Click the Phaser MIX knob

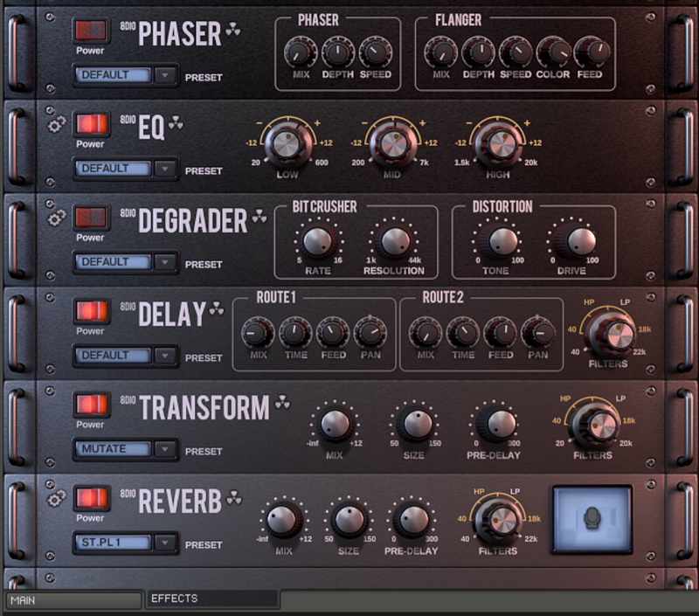[301, 53]
